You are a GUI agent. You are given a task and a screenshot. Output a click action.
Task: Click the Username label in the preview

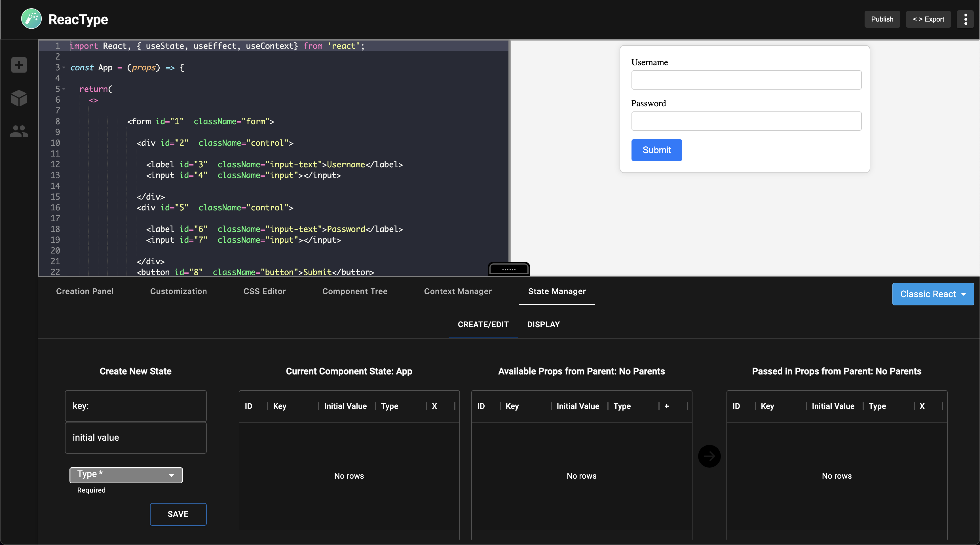tap(649, 62)
